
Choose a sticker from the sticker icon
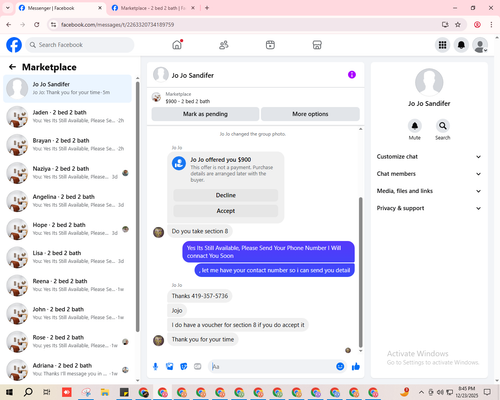pyautogui.click(x=184, y=367)
